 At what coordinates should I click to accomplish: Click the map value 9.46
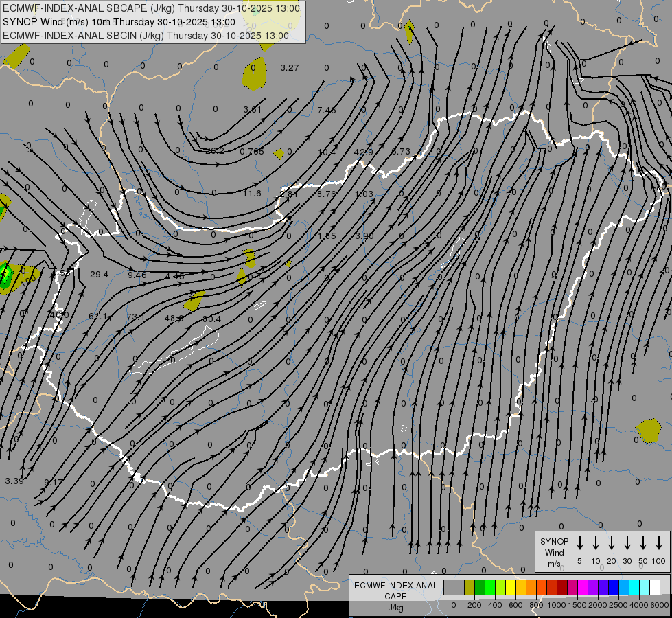pyautogui.click(x=137, y=275)
